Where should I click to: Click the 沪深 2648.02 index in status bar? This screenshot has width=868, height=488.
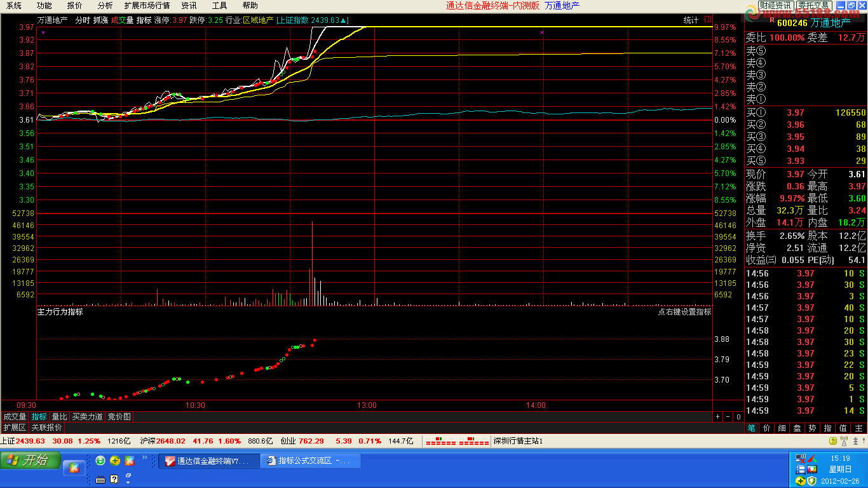point(162,441)
